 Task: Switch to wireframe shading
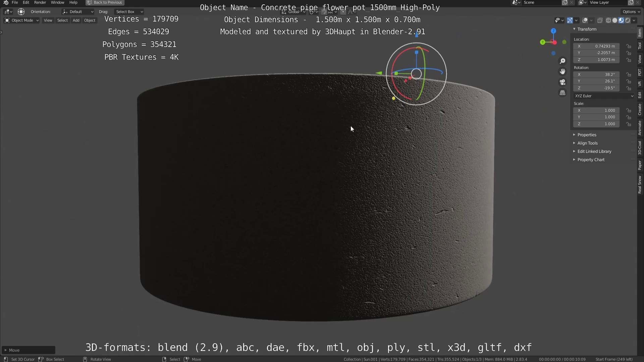(608, 20)
